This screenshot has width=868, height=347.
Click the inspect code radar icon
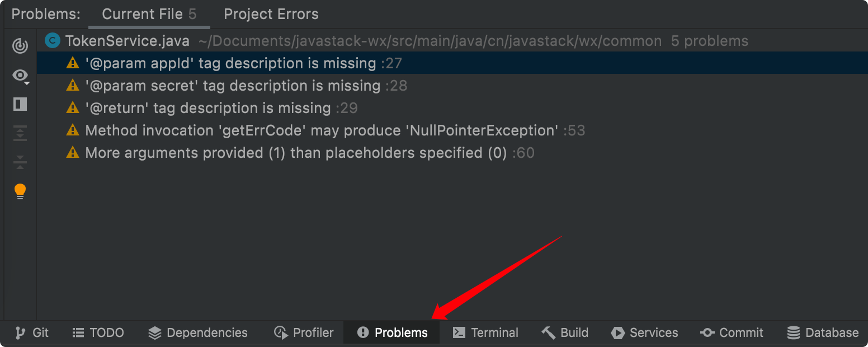tap(20, 46)
